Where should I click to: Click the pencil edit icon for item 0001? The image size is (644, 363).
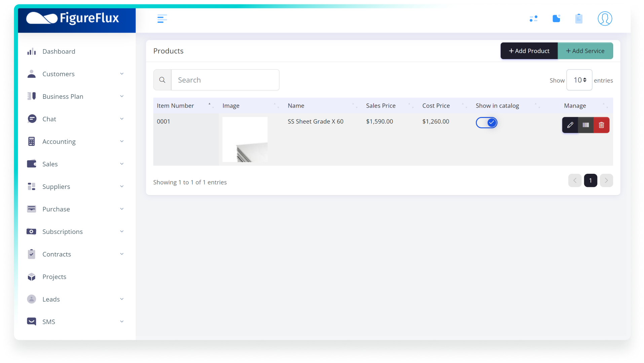570,125
